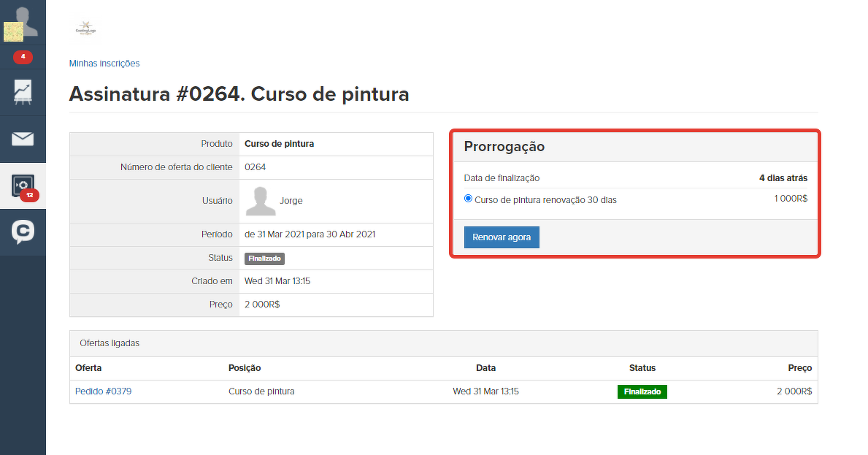Open the Pedido #0379 link
This screenshot has width=868, height=455.
click(x=103, y=391)
